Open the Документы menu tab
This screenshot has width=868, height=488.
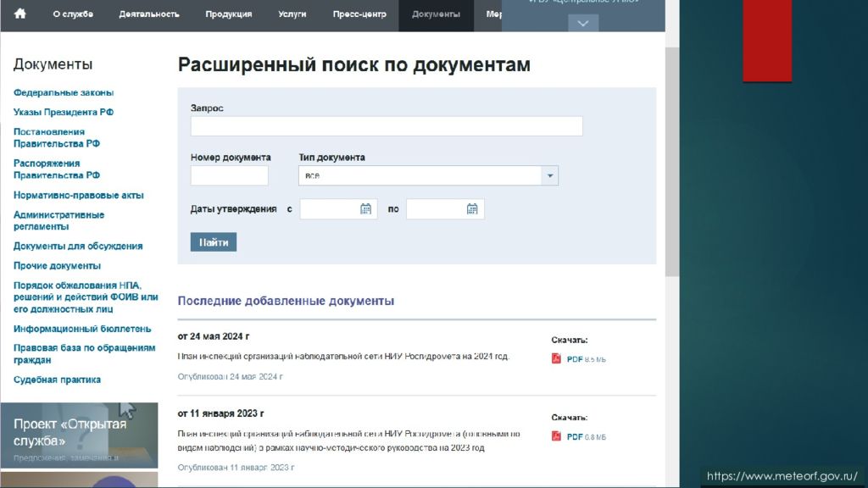click(x=436, y=14)
